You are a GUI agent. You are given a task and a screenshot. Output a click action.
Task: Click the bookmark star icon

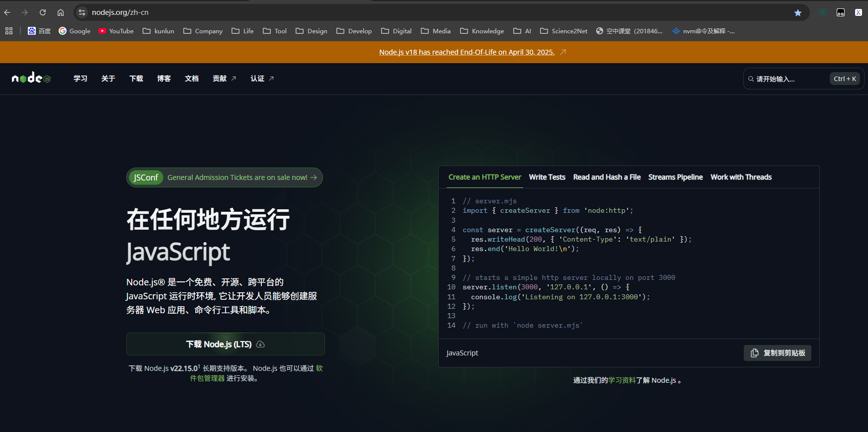[798, 13]
